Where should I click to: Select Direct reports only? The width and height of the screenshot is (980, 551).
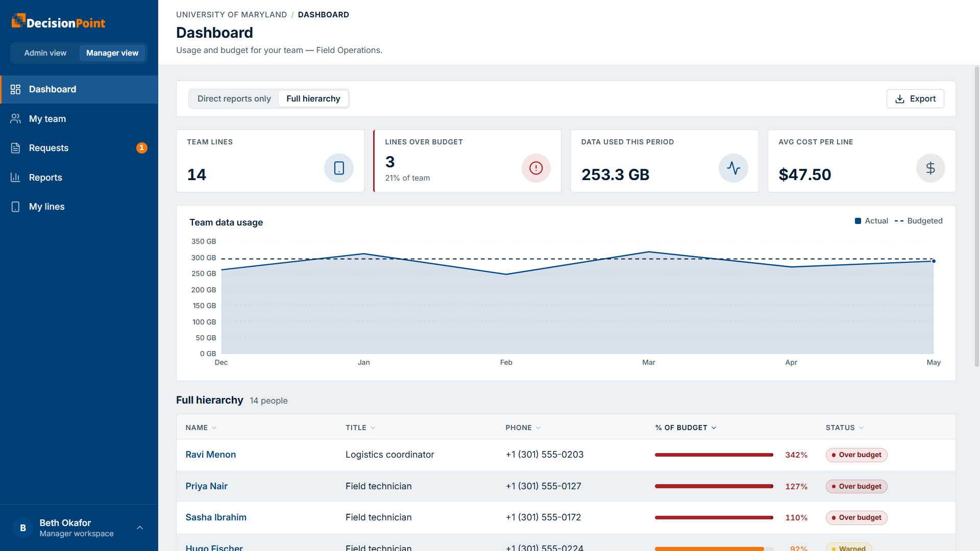click(234, 99)
